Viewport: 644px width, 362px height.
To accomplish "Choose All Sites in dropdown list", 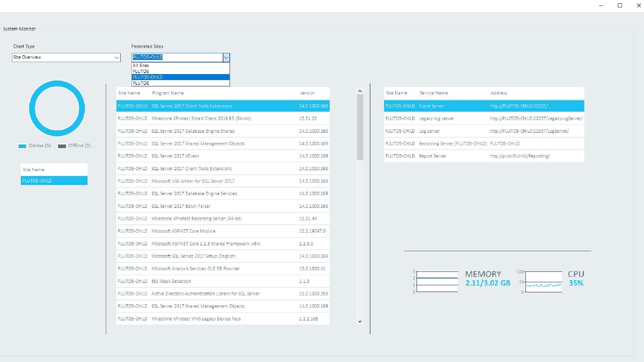I will coord(180,65).
